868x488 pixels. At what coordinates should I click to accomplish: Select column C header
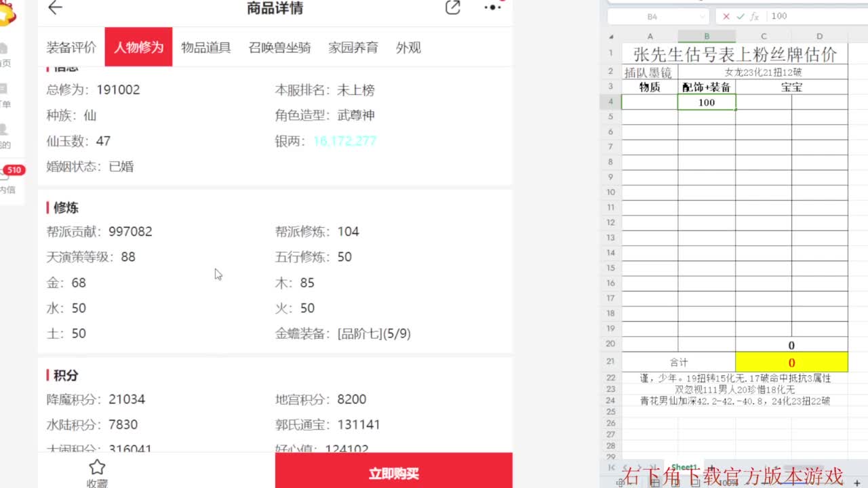click(x=764, y=37)
